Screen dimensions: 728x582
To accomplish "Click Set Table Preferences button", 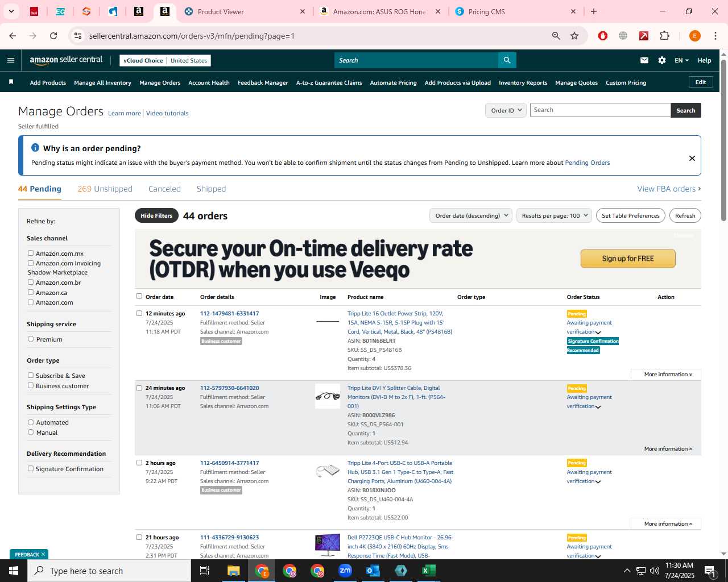I will (631, 215).
